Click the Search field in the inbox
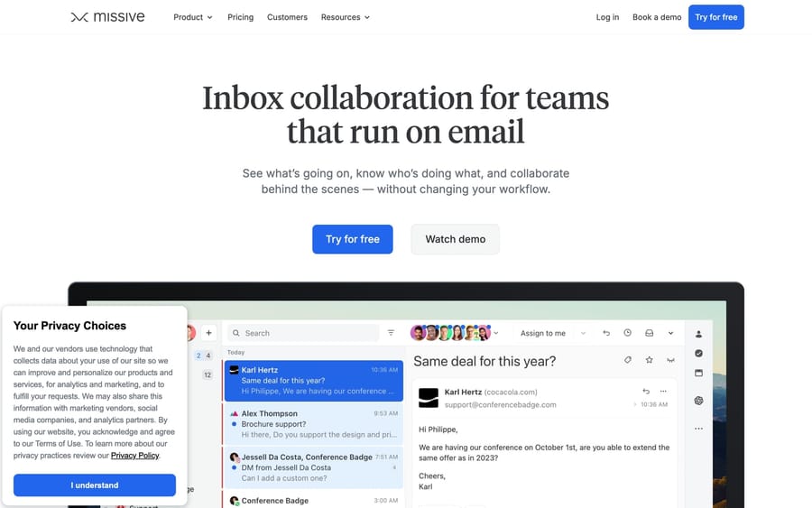This screenshot has width=812, height=508. 303,333
